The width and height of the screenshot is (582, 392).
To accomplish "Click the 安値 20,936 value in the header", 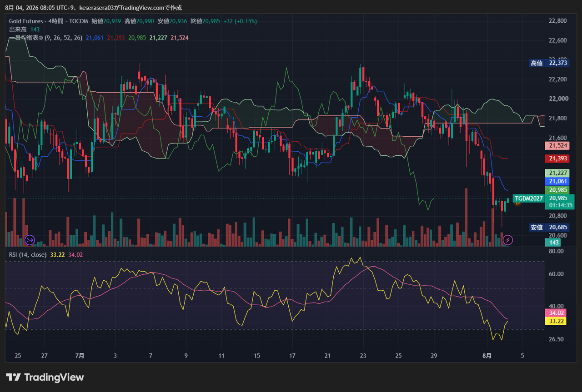I will (x=172, y=21).
